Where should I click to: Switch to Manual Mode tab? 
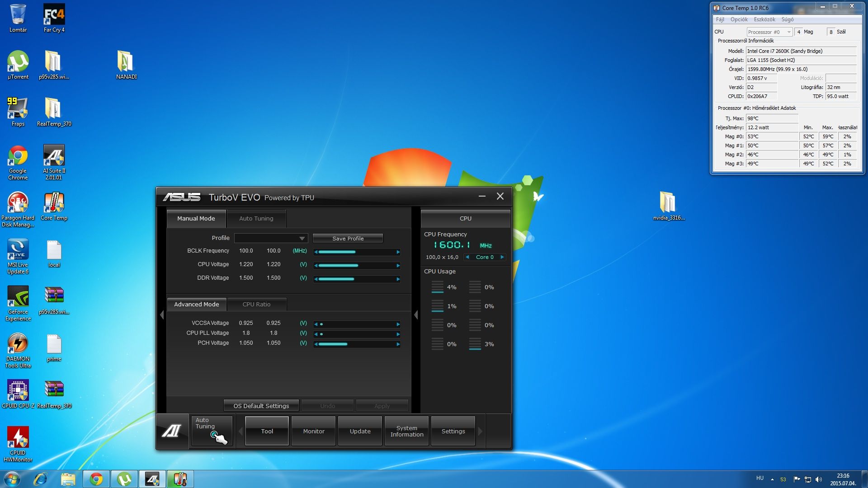(x=196, y=219)
